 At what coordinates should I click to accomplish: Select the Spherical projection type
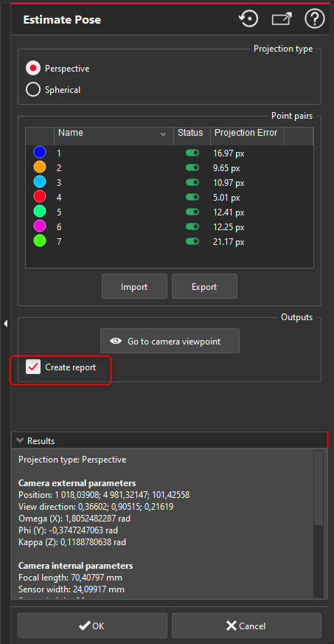33,89
